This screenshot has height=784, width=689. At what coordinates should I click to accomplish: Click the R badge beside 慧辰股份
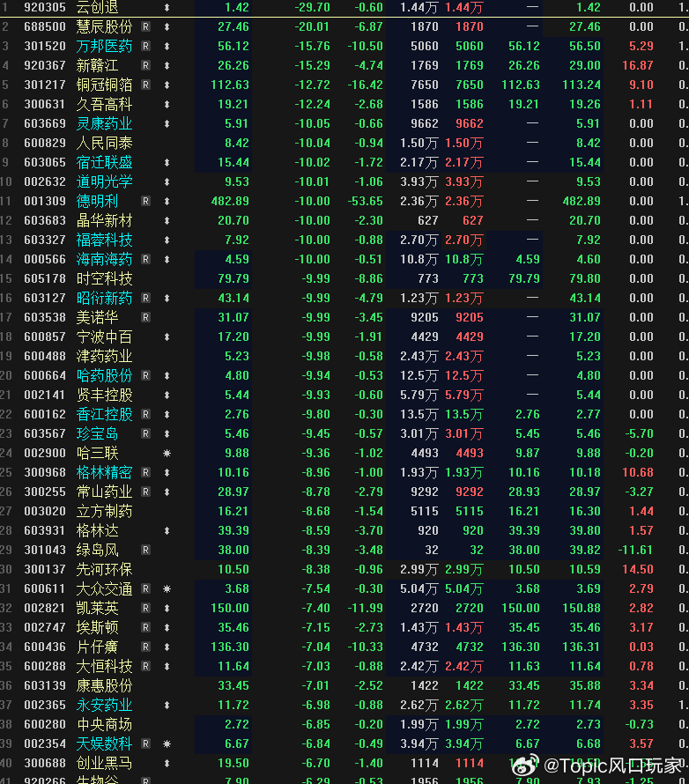(x=146, y=27)
